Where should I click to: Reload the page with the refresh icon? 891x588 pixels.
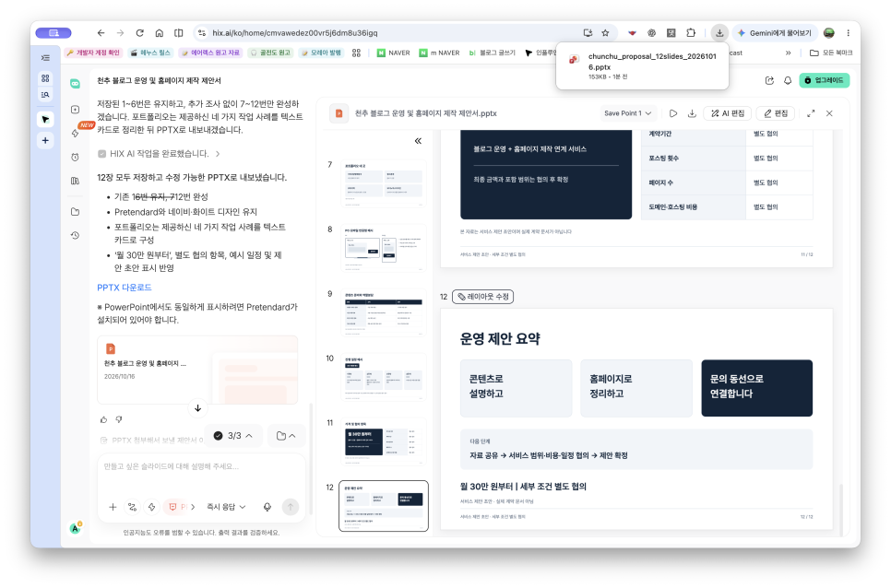(x=140, y=33)
